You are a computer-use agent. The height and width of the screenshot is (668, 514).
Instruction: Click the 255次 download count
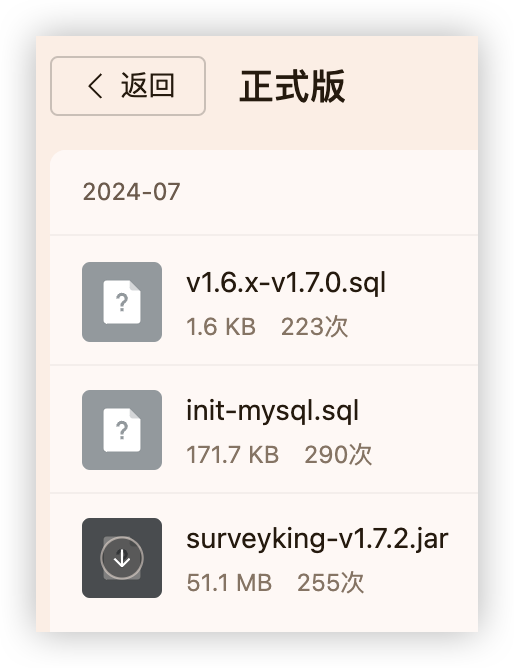pyautogui.click(x=330, y=582)
